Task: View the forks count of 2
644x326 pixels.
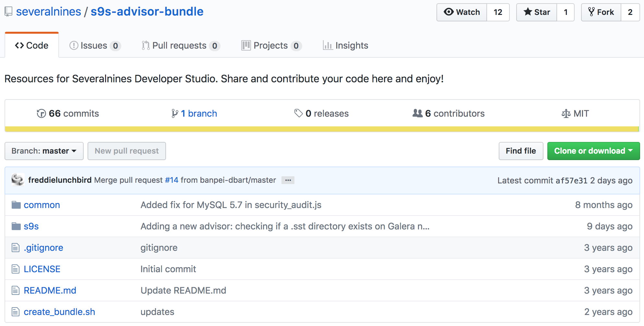Action: [x=630, y=12]
